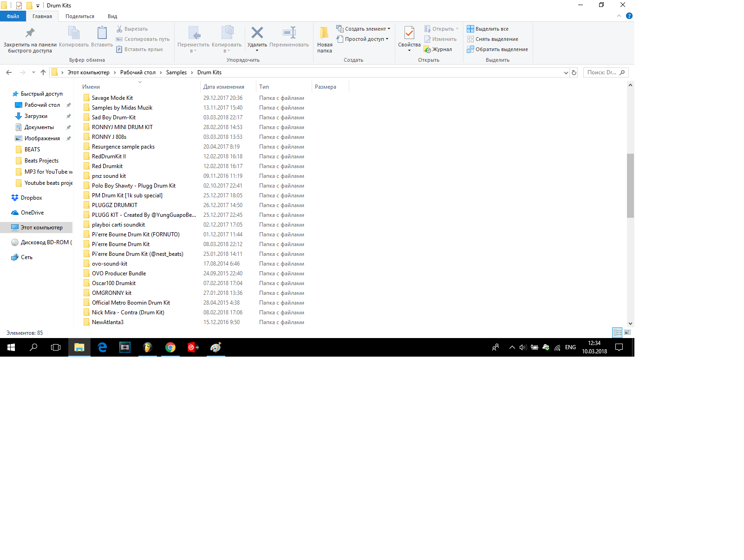The height and width of the screenshot is (560, 744).
Task: Click Samples in the breadcrumb path
Action: point(176,72)
